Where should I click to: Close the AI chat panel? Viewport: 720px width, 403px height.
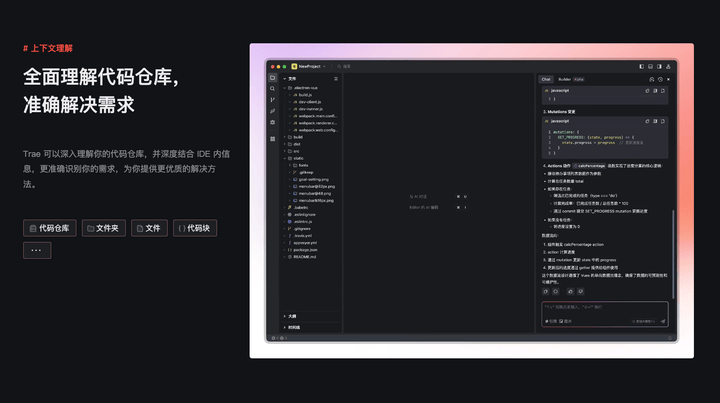click(668, 79)
